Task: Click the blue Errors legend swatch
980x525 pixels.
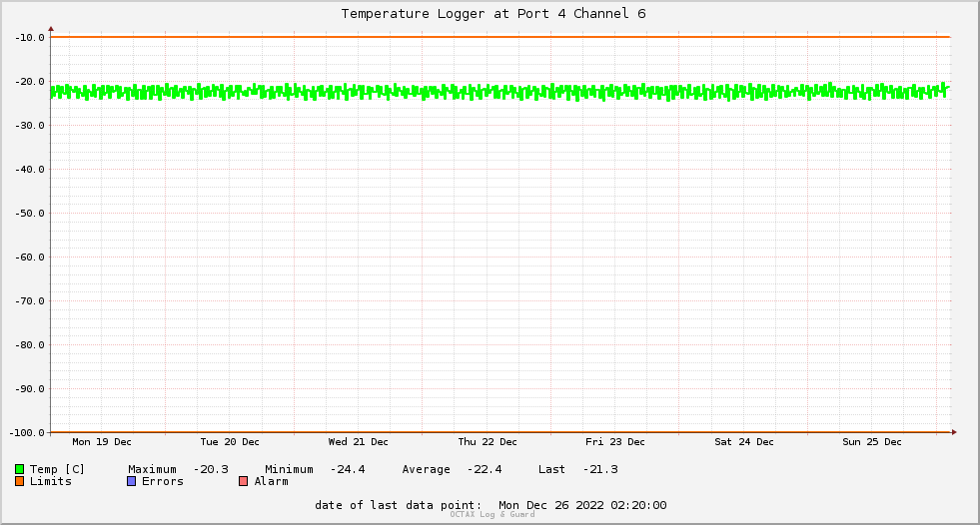Action: coord(131,481)
